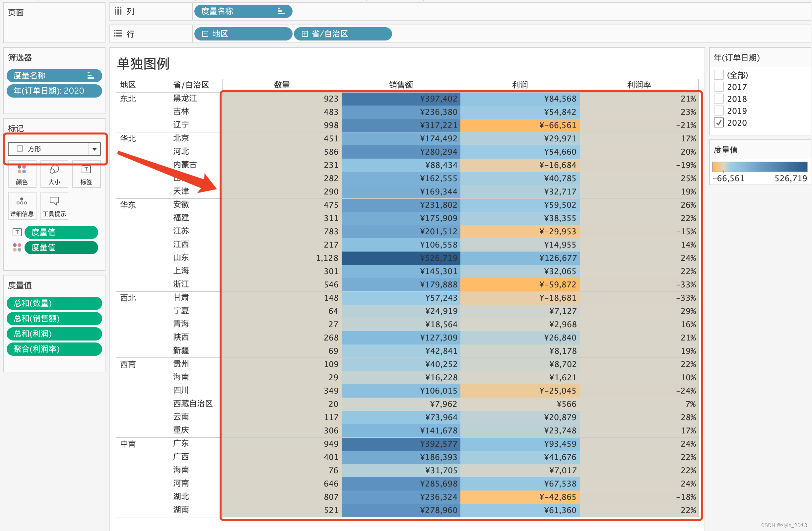Expand the 省/自治区 pill plus icon
812x531 pixels.
tap(305, 34)
